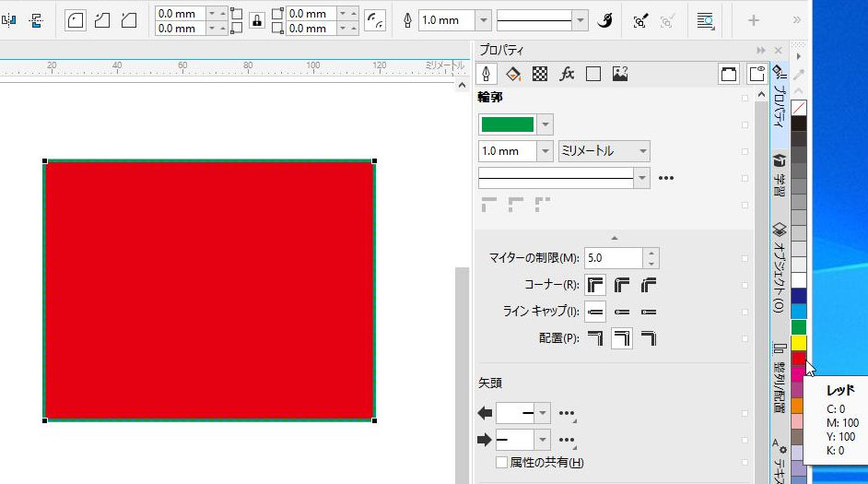Open the green outline color picker dropdown
Image resolution: width=868 pixels, height=484 pixels.
[545, 124]
